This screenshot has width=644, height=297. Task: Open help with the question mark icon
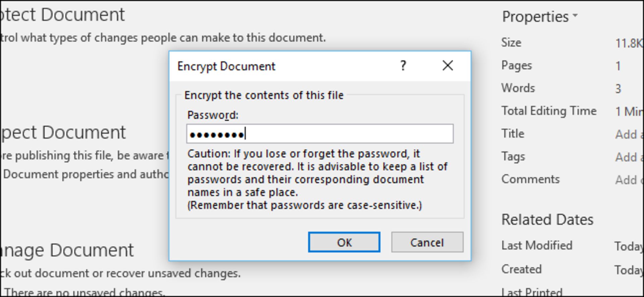pyautogui.click(x=403, y=66)
